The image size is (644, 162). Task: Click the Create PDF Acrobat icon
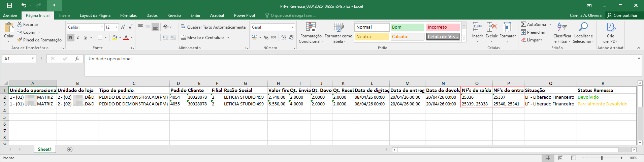[610, 28]
